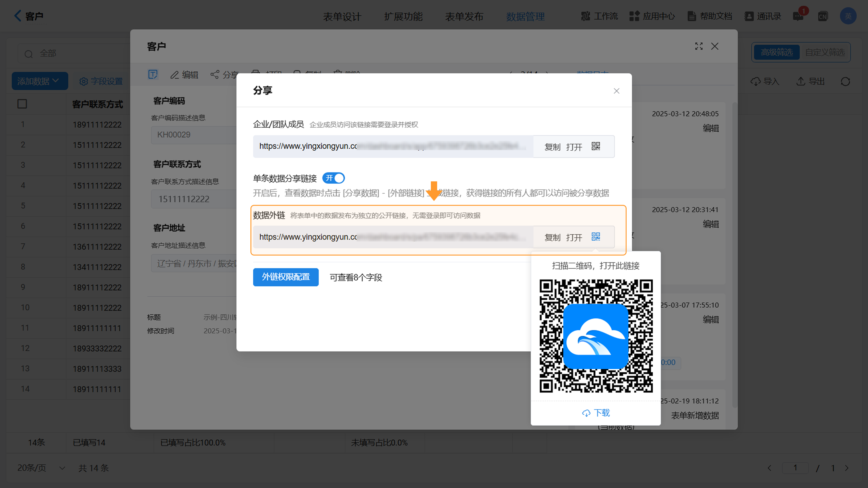Open the user avatar menu
868x488 pixels.
(848, 16)
